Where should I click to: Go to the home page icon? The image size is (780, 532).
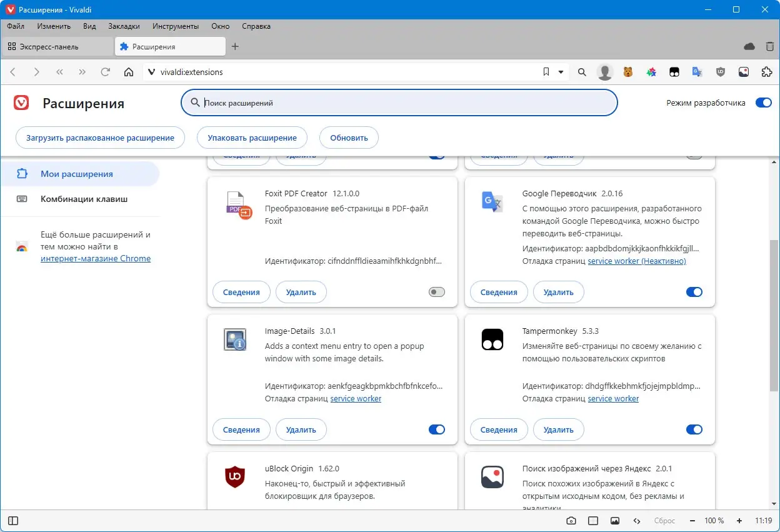tap(129, 72)
